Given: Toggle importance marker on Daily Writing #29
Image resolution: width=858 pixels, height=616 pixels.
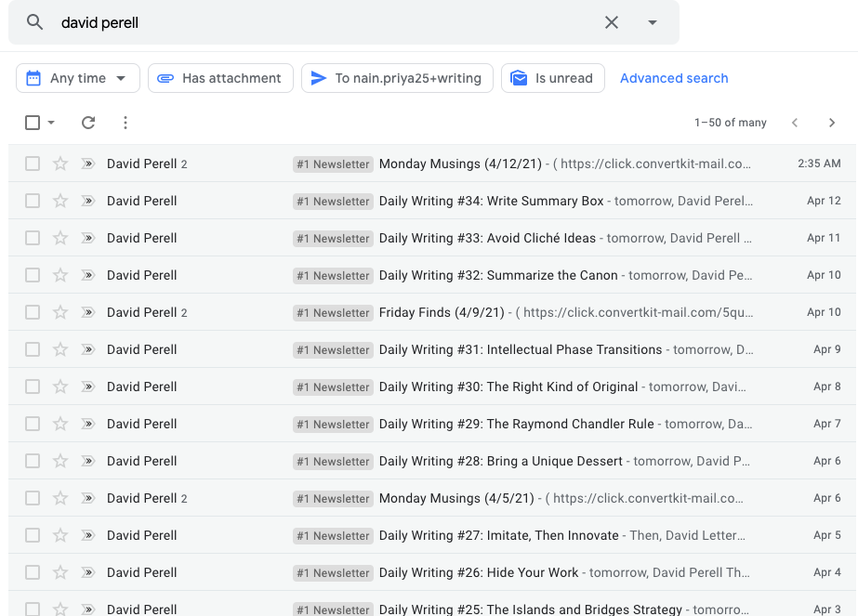Looking at the screenshot, I should click(87, 424).
